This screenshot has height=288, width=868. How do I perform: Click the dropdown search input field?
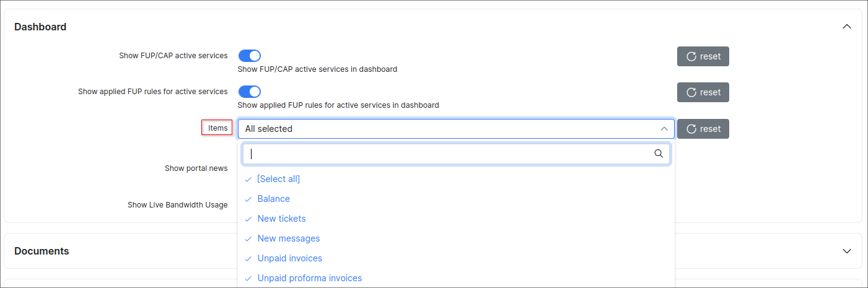click(446, 154)
